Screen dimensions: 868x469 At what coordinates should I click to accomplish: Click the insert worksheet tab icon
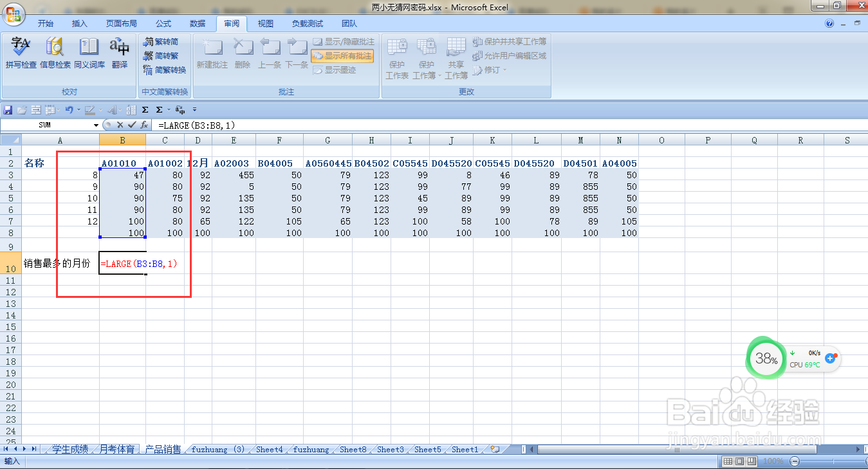point(495,450)
